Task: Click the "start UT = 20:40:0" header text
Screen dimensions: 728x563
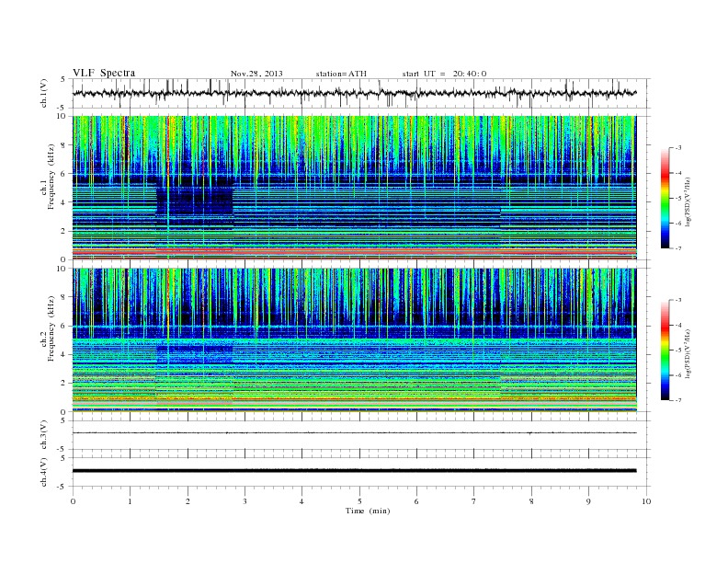Action: coord(444,74)
